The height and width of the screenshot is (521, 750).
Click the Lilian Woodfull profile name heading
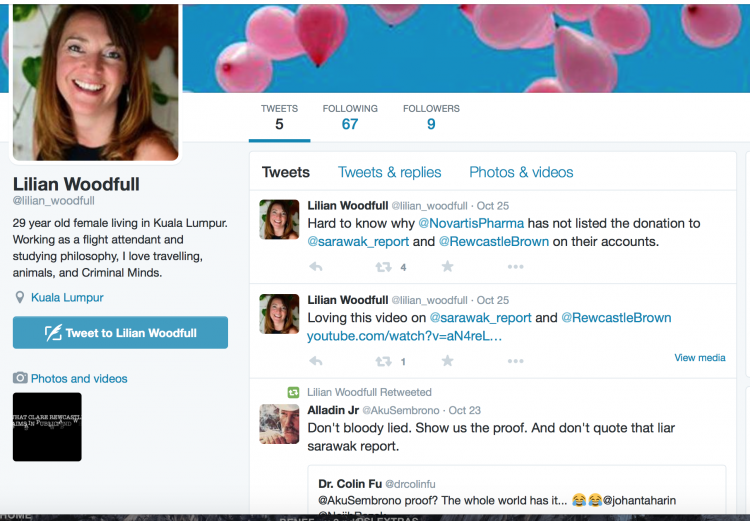click(76, 184)
